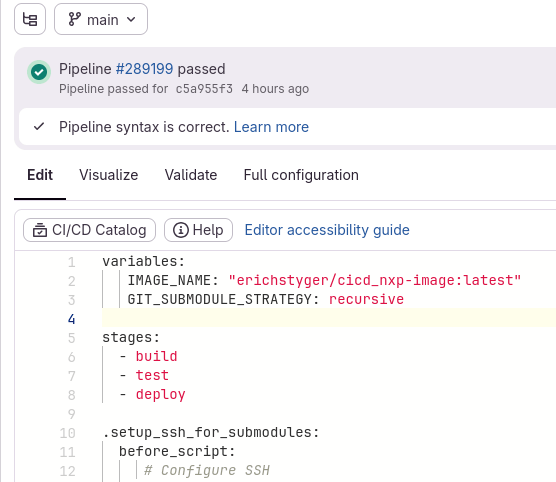The width and height of the screenshot is (556, 482).
Task: Click the GIT_SUBMODULE_STRATEGY key
Action: [223, 299]
